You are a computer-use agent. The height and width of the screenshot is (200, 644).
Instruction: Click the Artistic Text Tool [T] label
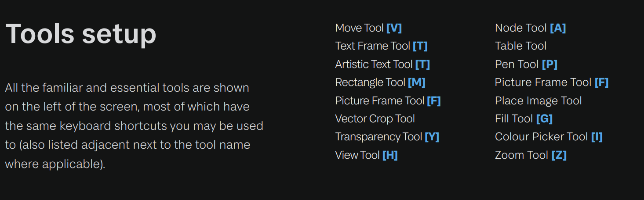pos(382,64)
